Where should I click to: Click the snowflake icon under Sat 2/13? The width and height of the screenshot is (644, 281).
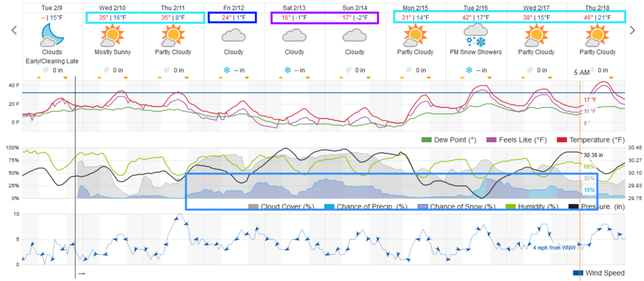pos(288,70)
